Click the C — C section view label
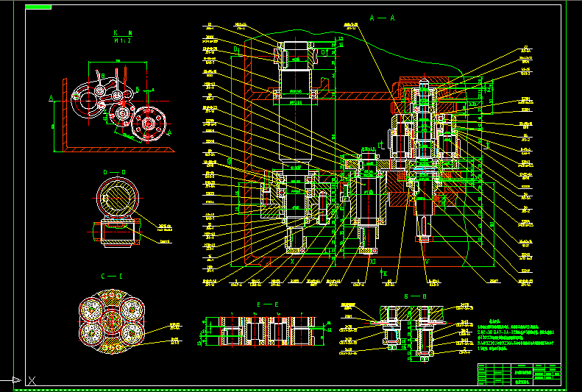 [112, 277]
